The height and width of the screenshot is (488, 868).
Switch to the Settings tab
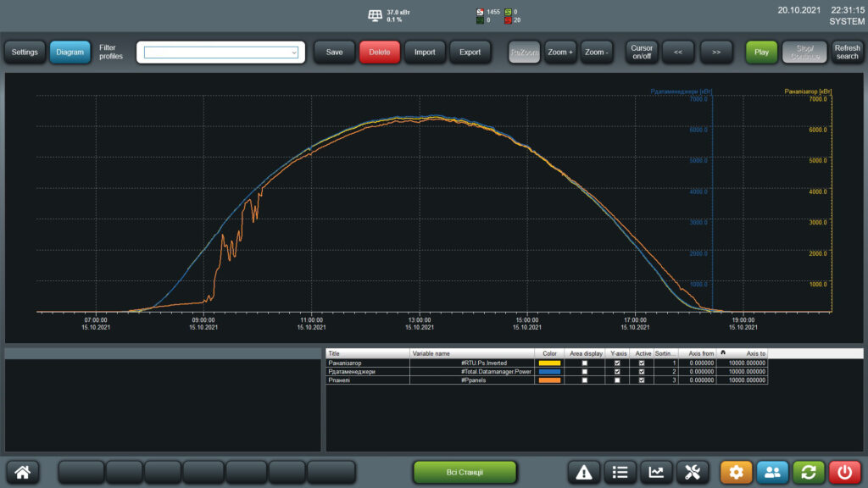tap(25, 52)
